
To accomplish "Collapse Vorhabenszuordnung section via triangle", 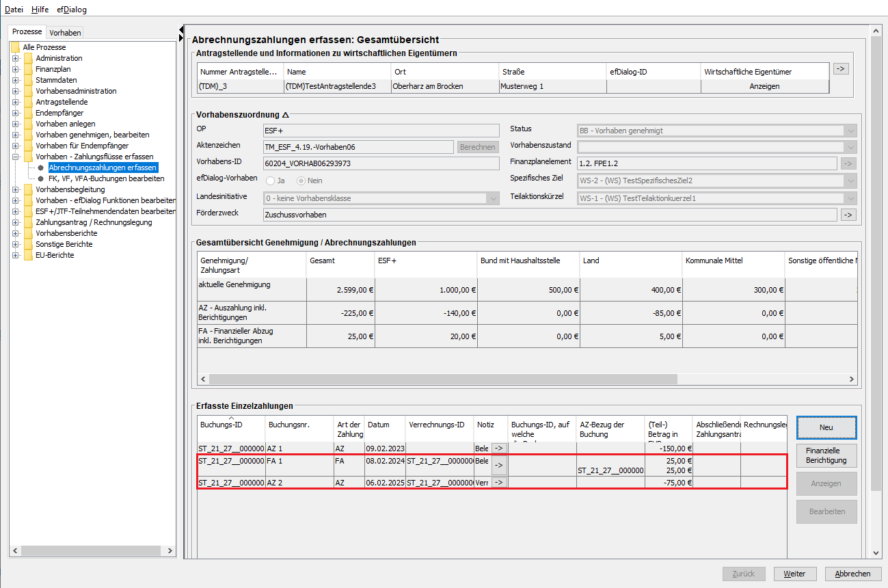I will coord(285,115).
